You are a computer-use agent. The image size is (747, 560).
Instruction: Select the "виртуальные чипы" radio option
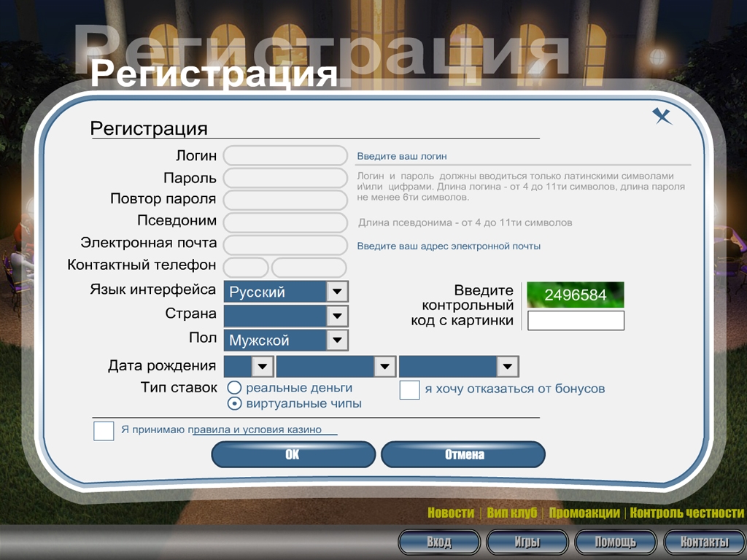[x=235, y=403]
